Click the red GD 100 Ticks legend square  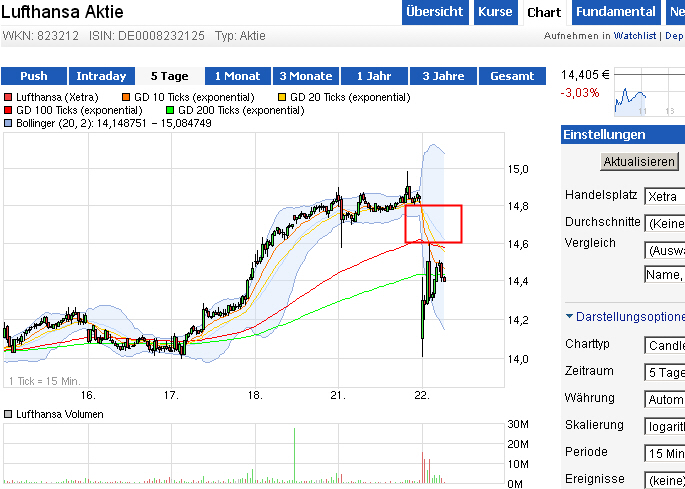pos(8,110)
